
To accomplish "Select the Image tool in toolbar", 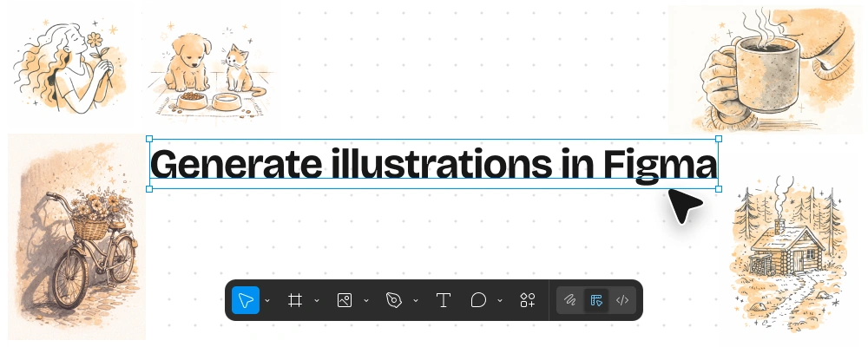I will (x=345, y=300).
